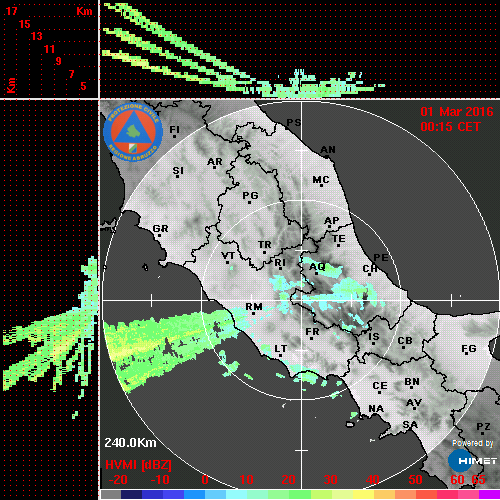Click the 'TE' city label
This screenshot has width=500, height=500.
pyautogui.click(x=339, y=239)
